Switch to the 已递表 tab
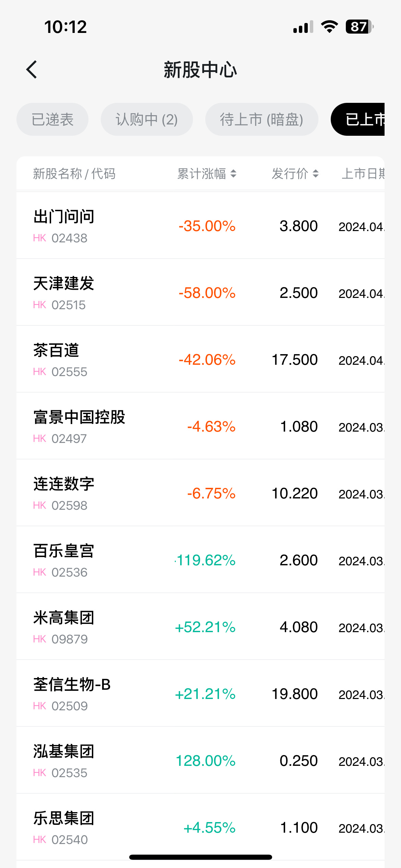The width and height of the screenshot is (401, 868). click(52, 120)
